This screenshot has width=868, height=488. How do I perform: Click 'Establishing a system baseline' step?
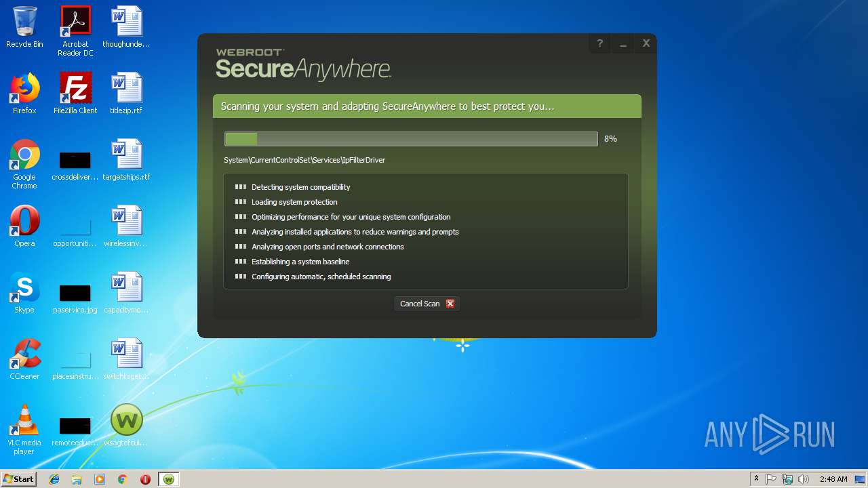click(300, 262)
